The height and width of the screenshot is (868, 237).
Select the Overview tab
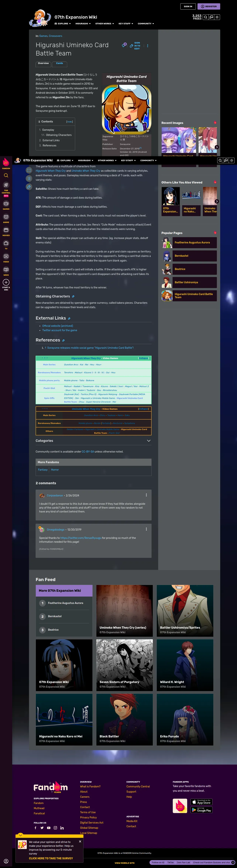pos(44,64)
